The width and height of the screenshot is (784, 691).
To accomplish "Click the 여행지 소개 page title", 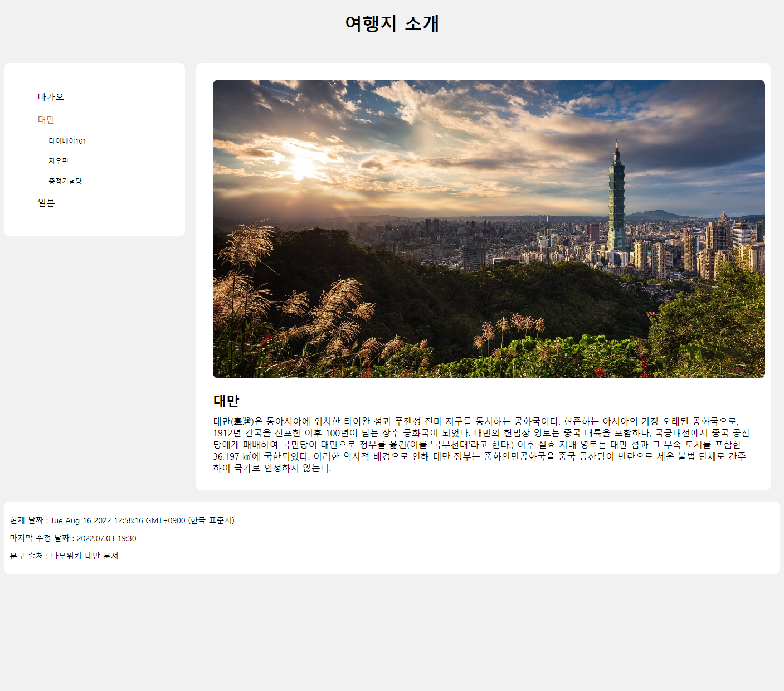I will click(392, 23).
